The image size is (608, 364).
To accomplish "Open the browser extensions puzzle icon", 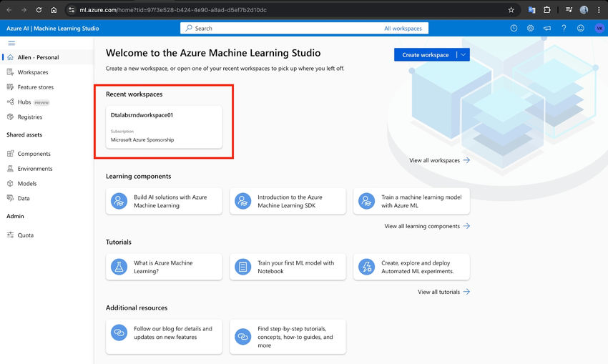I will [547, 10].
